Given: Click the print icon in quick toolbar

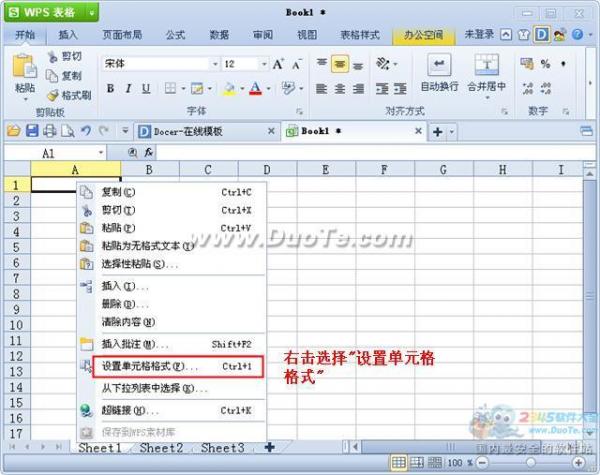Looking at the screenshot, I should click(50, 131).
